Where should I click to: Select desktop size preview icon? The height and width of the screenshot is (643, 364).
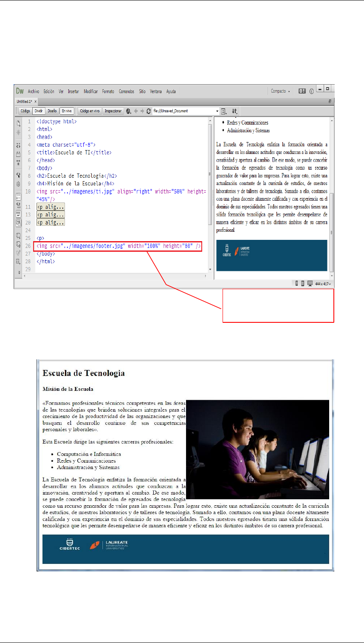(x=310, y=284)
